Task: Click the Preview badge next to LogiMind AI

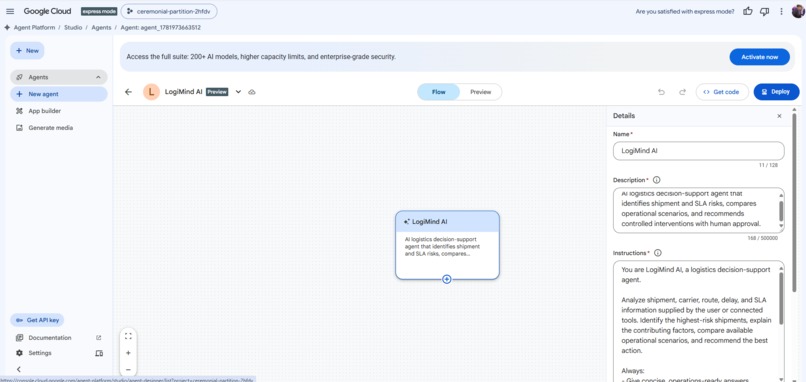Action: [217, 92]
